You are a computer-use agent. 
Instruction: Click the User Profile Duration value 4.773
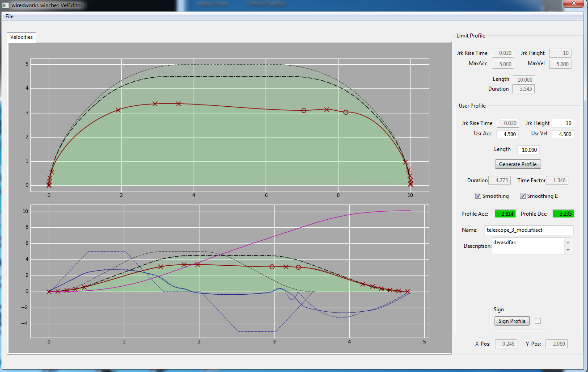click(499, 180)
